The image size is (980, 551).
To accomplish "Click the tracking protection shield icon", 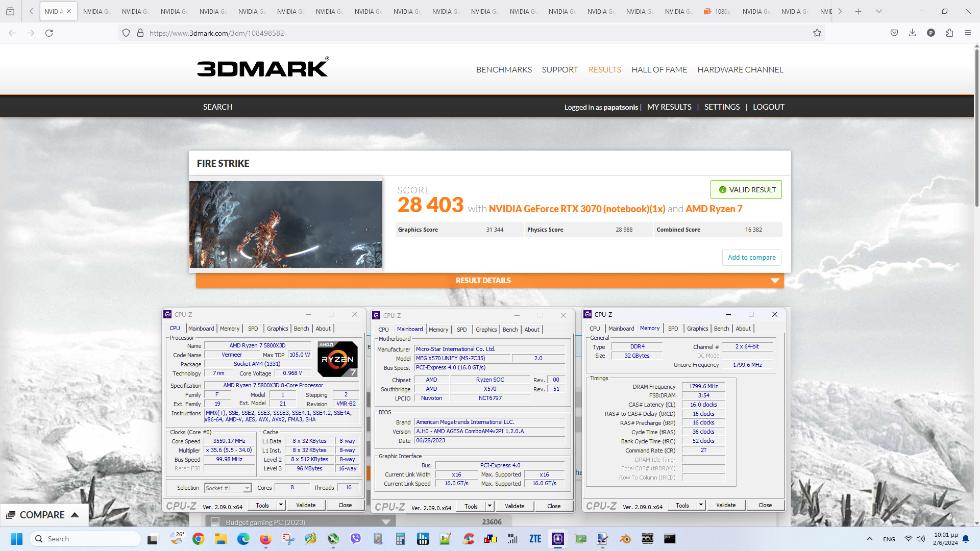I will [x=126, y=33].
